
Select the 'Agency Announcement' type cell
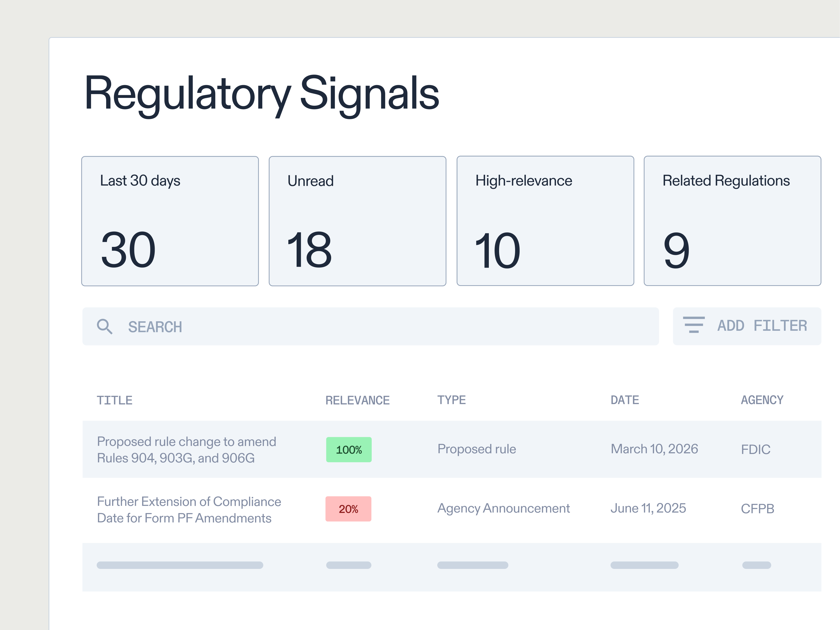tap(504, 508)
